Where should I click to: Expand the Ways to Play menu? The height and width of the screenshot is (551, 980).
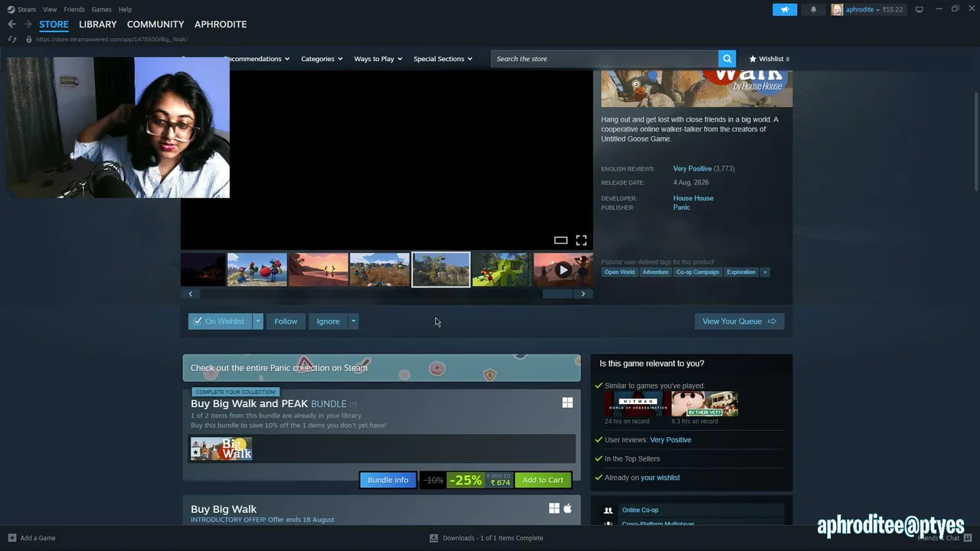[378, 59]
